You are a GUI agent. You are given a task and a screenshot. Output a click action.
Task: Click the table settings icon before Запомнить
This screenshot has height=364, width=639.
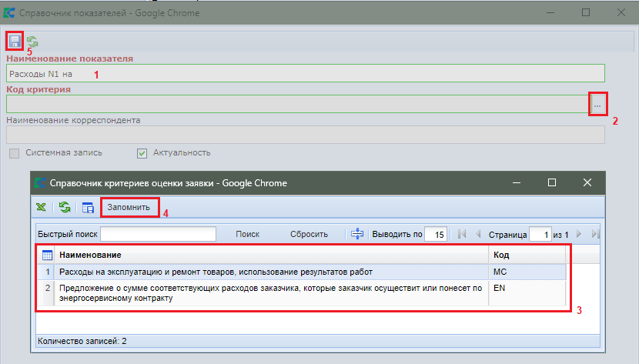click(x=88, y=207)
